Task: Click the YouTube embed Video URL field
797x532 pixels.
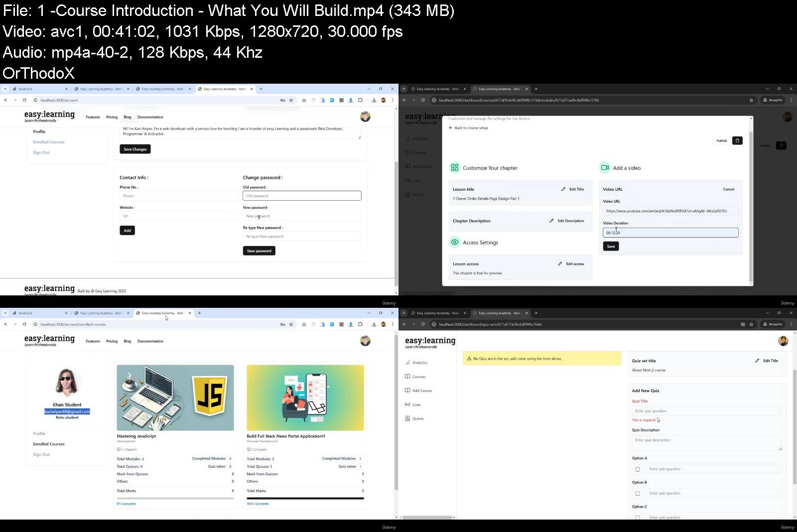Action: tap(670, 211)
